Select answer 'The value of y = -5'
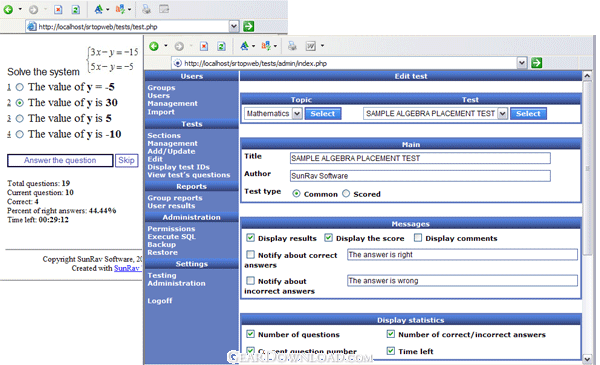This screenshot has width=600, height=365. click(x=20, y=87)
